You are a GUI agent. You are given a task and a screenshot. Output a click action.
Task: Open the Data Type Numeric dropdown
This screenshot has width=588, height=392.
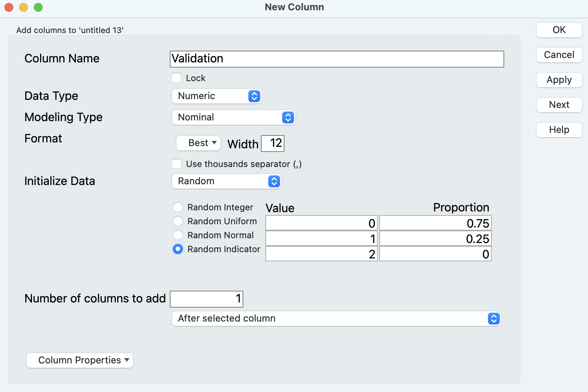216,96
